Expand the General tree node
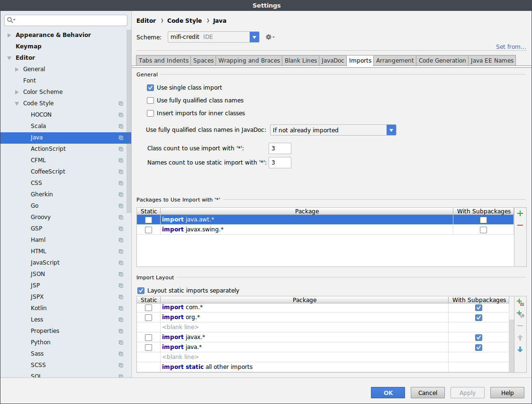The height and width of the screenshot is (404, 532). [17, 69]
